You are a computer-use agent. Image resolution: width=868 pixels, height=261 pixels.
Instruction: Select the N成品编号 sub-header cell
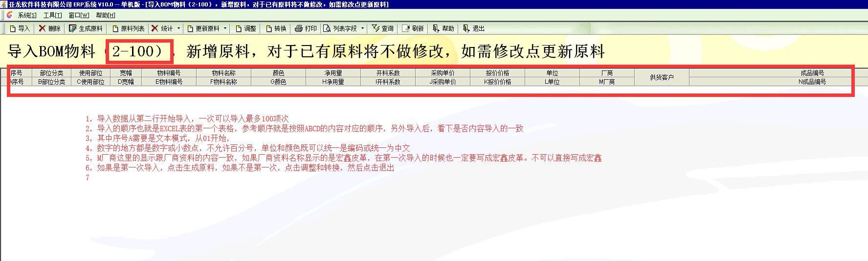click(x=812, y=82)
